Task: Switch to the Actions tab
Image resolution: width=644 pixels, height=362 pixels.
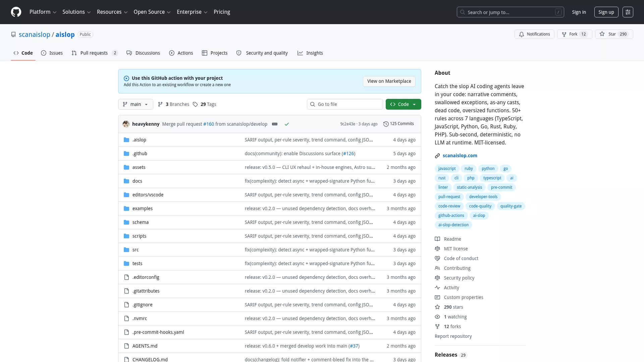Action: point(181,53)
